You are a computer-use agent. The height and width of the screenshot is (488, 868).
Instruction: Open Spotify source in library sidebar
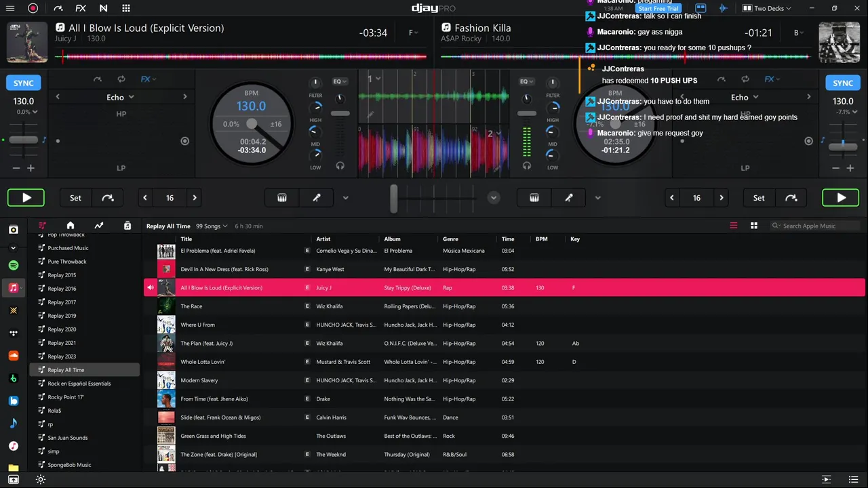point(14,265)
